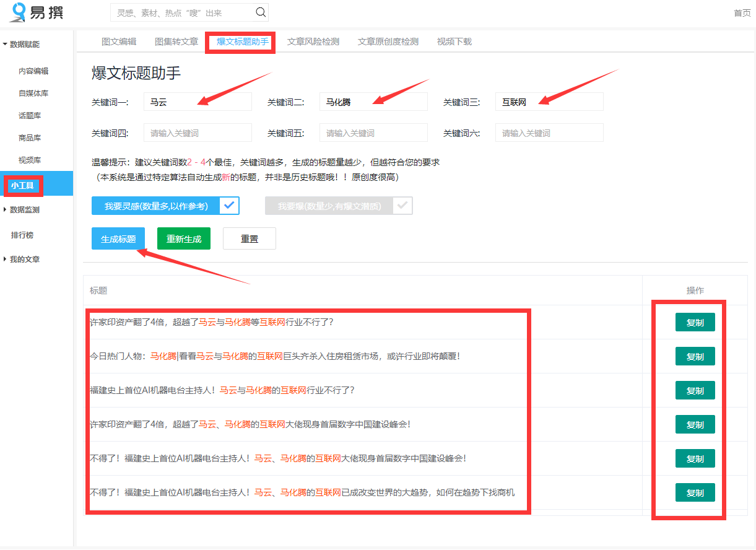
Task: Open 排行榜 in the sidebar
Action: (22, 235)
